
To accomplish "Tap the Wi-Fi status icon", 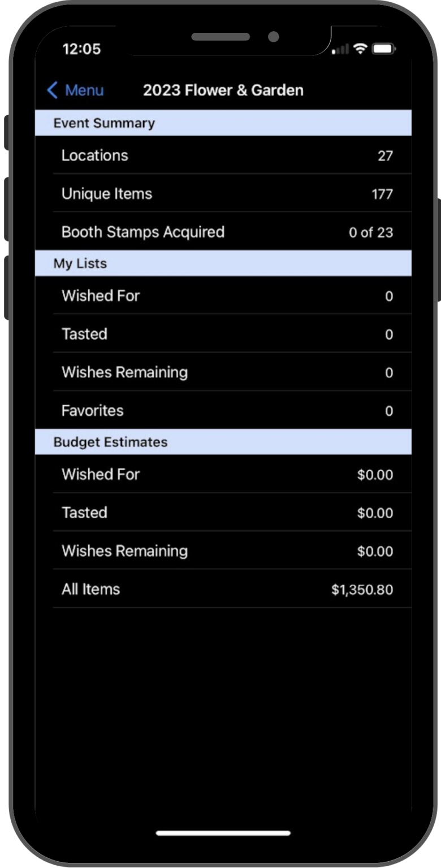I will 360,49.
